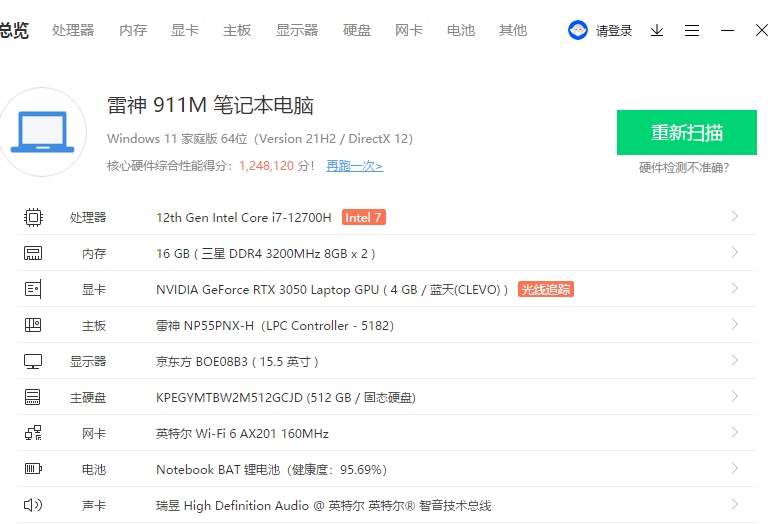
Task: Expand the RTX 3050 graphics card row arrow
Action: pos(735,289)
